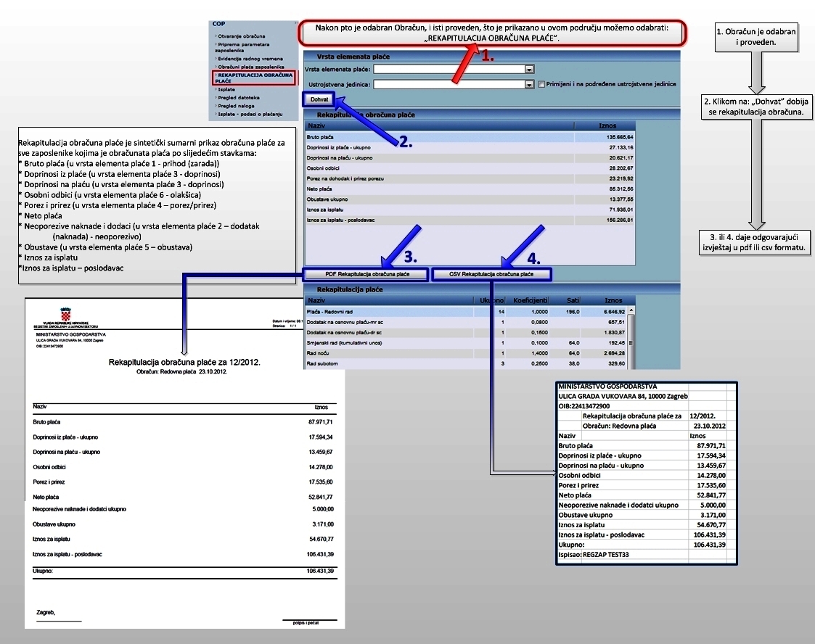Screen dimensions: 815x644
Task: Click OIB:22413472900 cell in the CSV table
Action: 583,406
